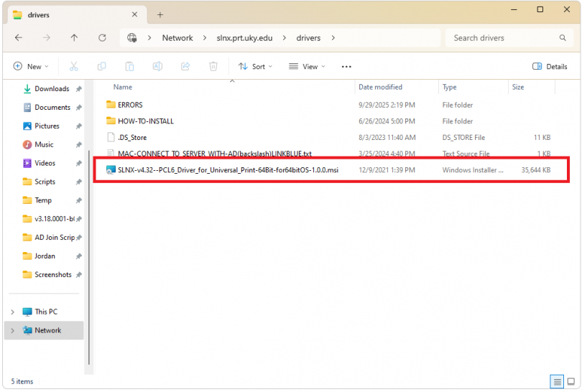Click the Delete trash can icon
This screenshot has height=392, width=582.
coord(213,67)
